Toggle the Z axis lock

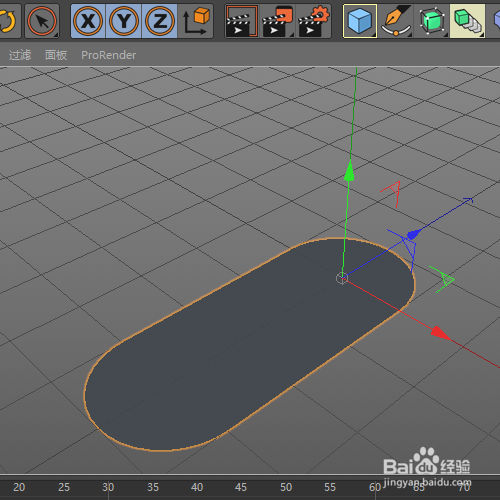pos(160,21)
